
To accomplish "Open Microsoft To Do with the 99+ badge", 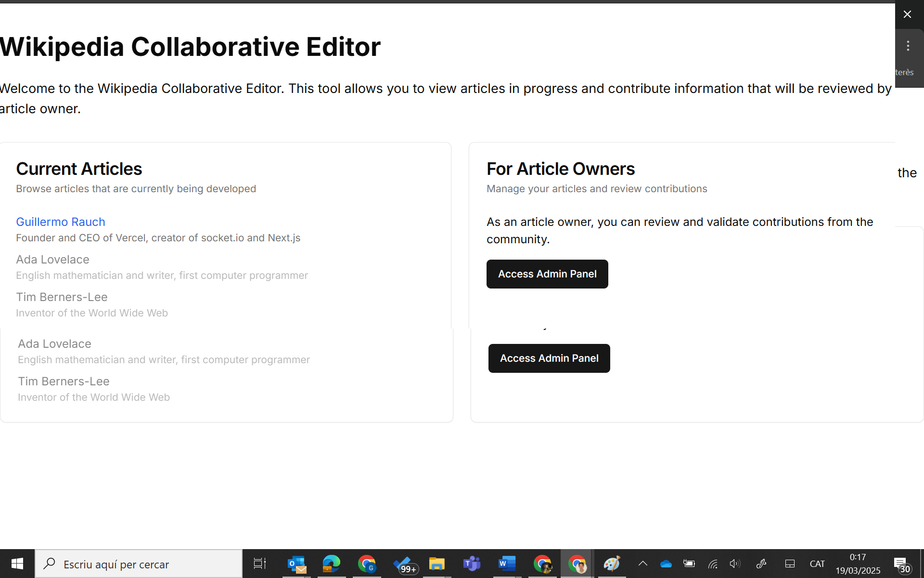I will tap(406, 564).
